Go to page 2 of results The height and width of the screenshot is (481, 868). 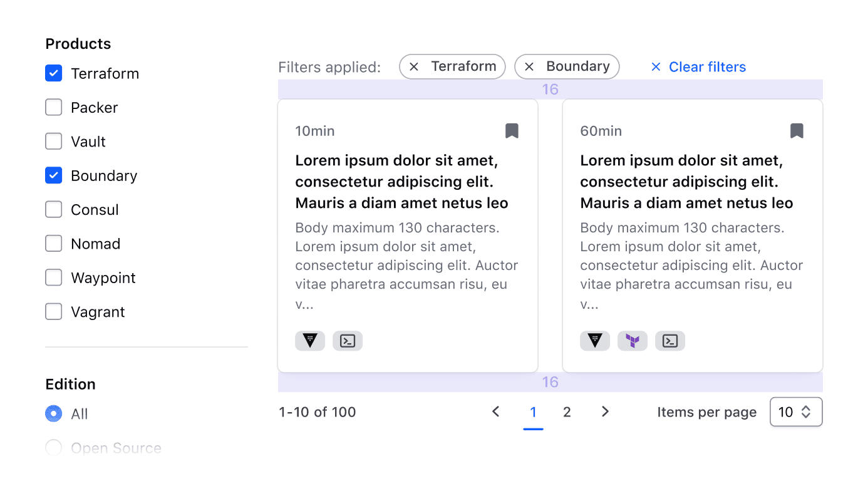[567, 411]
